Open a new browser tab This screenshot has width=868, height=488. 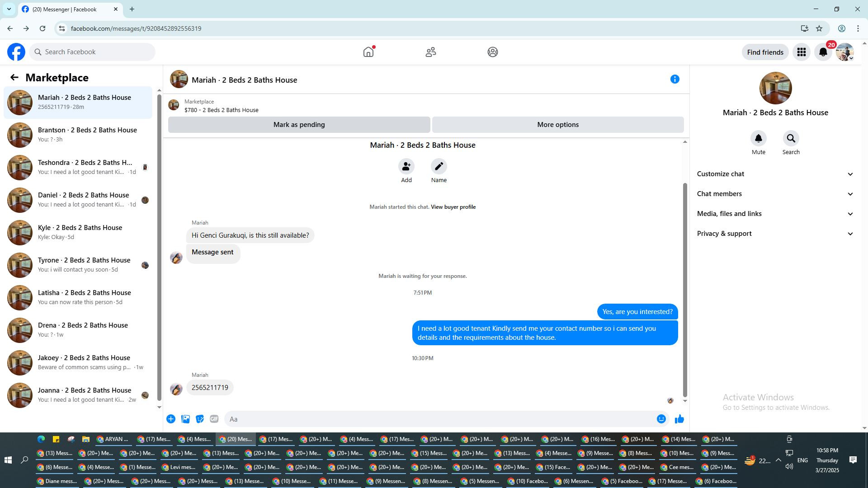pyautogui.click(x=132, y=9)
